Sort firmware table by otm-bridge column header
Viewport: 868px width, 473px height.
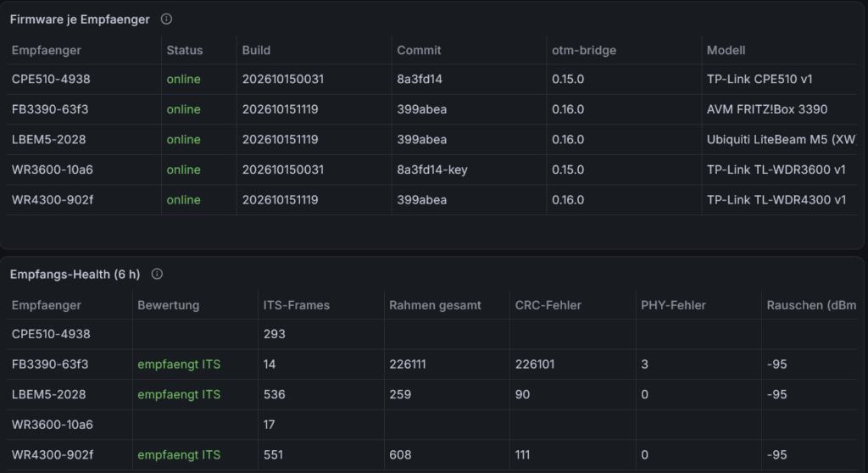point(584,50)
